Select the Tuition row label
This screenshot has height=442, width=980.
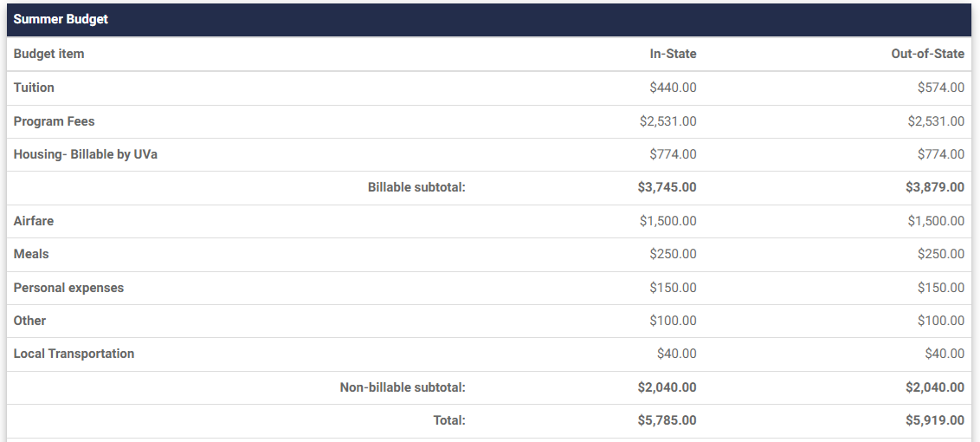[34, 88]
